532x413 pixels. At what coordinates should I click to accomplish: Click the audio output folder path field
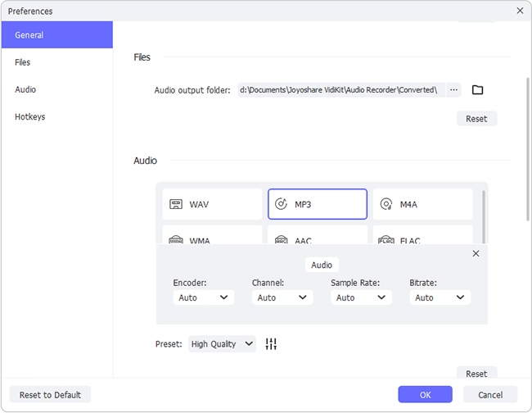tap(341, 90)
